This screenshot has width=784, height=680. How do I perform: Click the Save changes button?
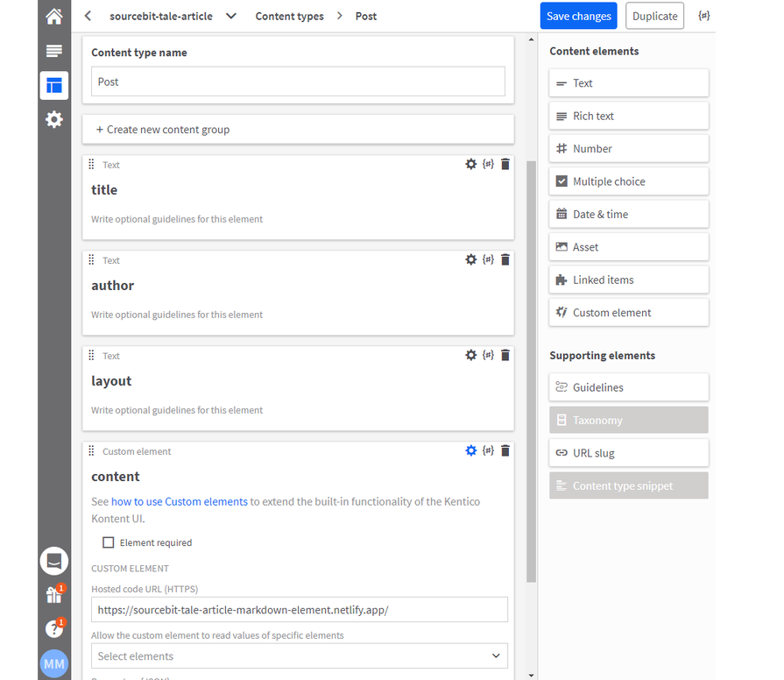pos(578,16)
